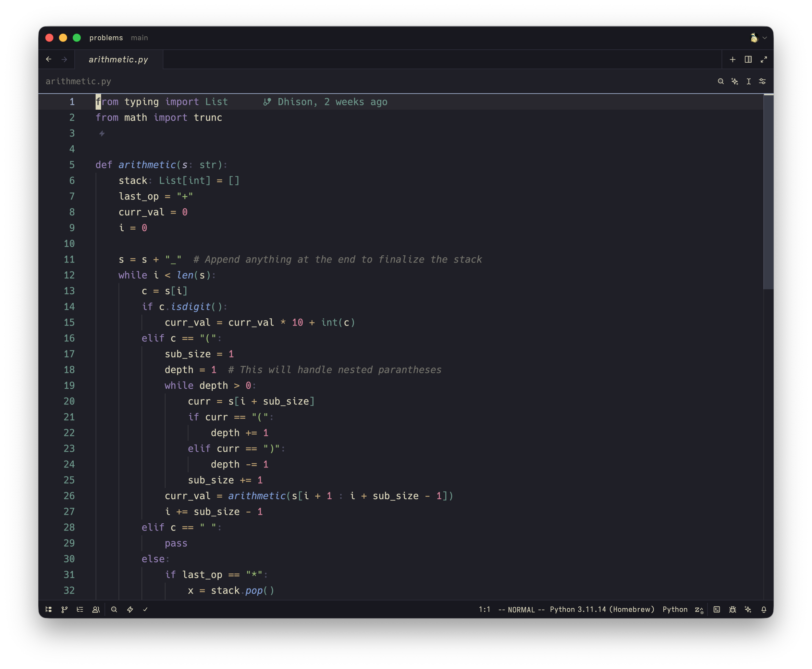Click the main branch name in title bar

[139, 38]
